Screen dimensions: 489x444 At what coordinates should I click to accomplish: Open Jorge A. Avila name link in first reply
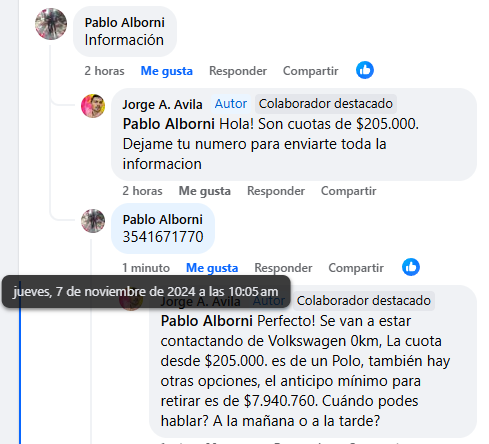(163, 104)
